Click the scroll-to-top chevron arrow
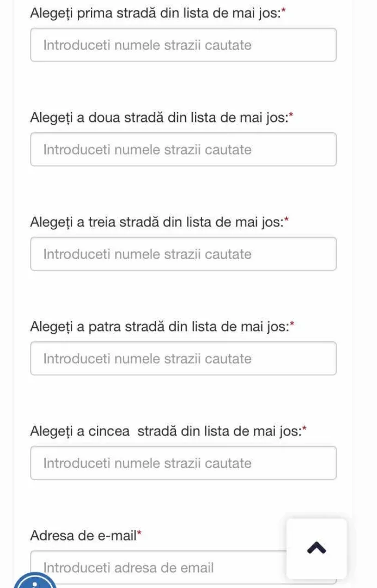Image resolution: width=377 pixels, height=588 pixels. point(316,548)
